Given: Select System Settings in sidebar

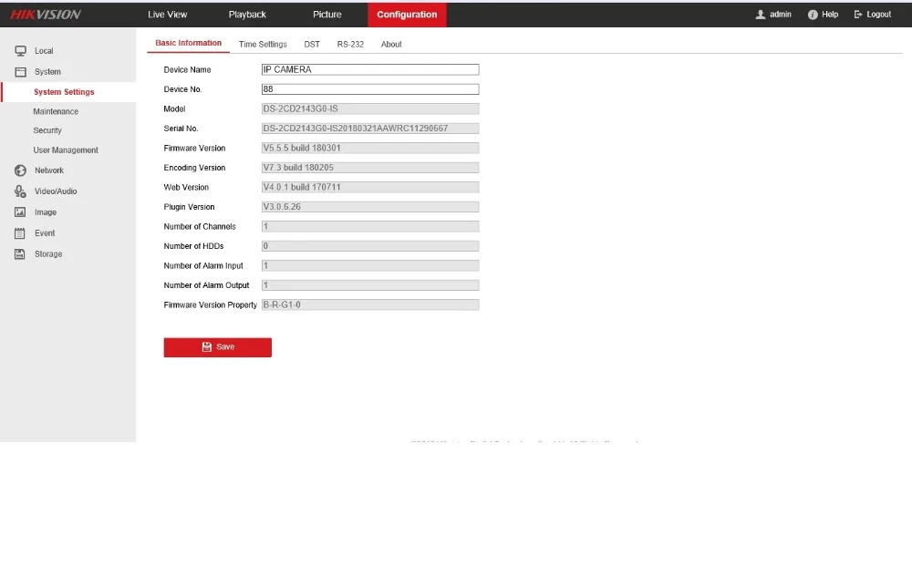Looking at the screenshot, I should (x=68, y=92).
